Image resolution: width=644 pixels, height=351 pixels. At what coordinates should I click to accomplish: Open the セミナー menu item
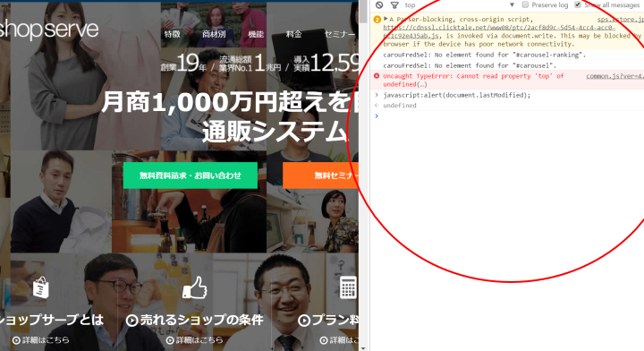340,34
